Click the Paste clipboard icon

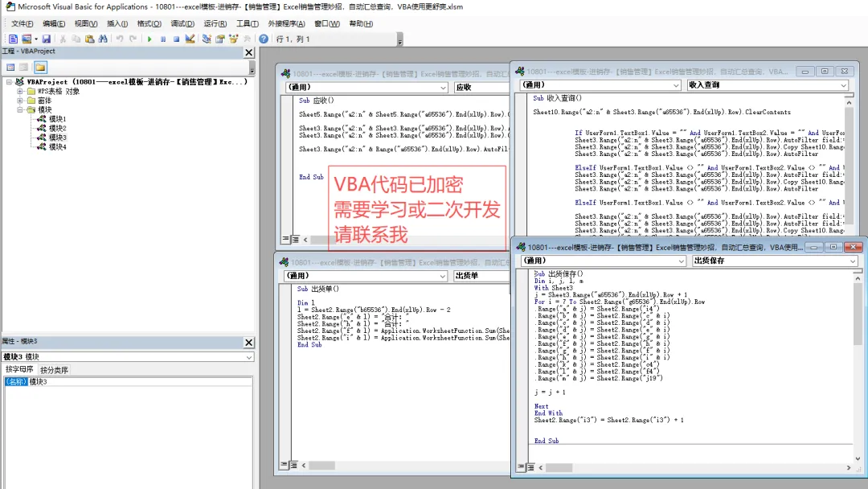click(89, 39)
